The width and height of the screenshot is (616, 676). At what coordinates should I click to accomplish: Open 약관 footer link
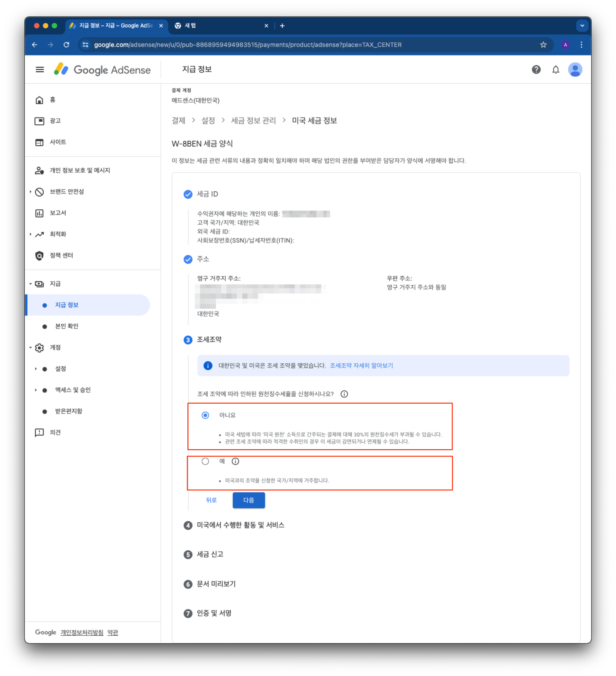[x=113, y=632]
